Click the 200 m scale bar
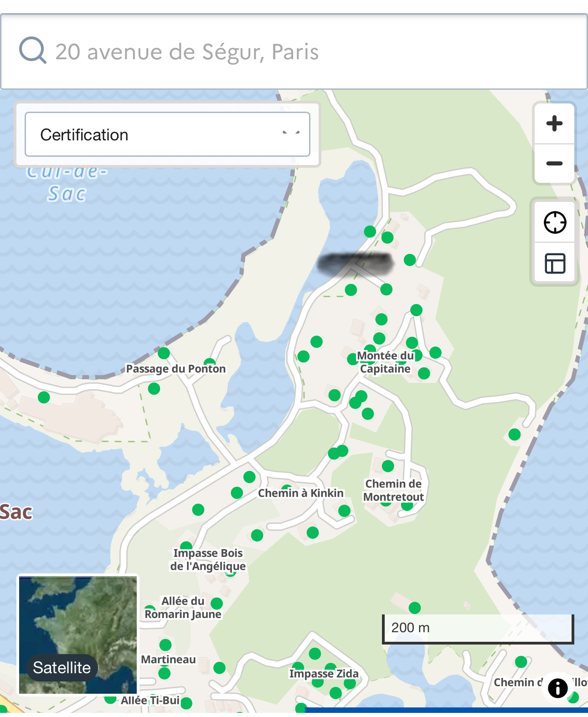Screen dimensions: 588x717 pos(478,629)
